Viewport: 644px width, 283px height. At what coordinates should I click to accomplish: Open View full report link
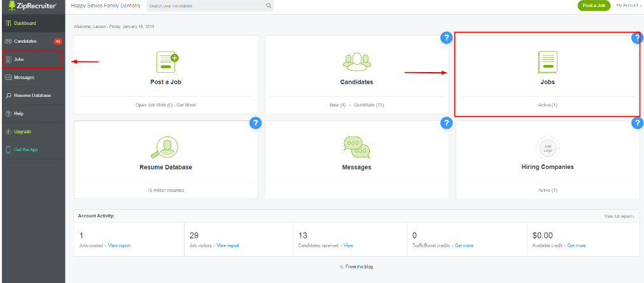(x=619, y=216)
